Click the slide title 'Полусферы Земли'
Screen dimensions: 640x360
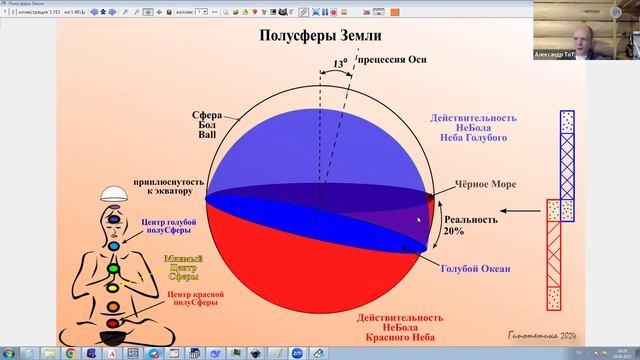[x=320, y=36]
